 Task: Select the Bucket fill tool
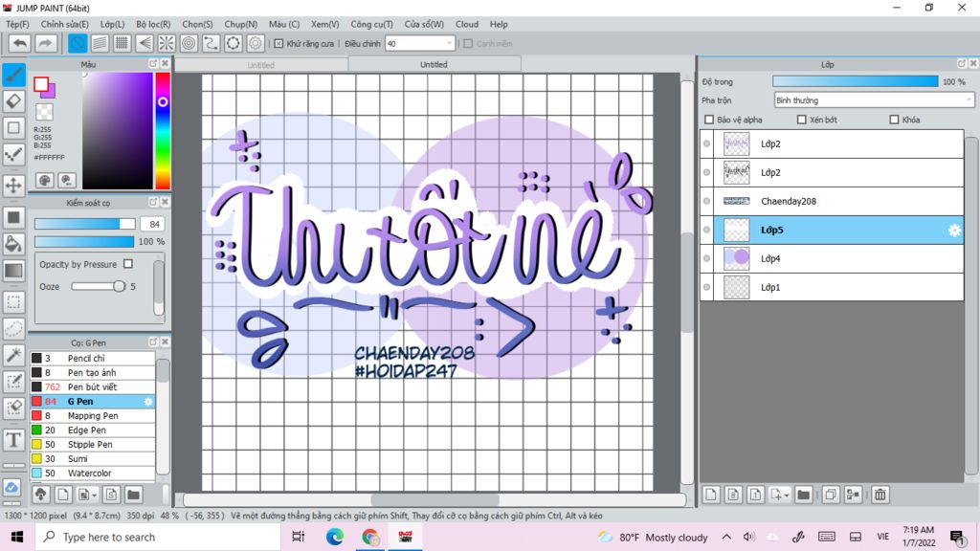[x=13, y=244]
